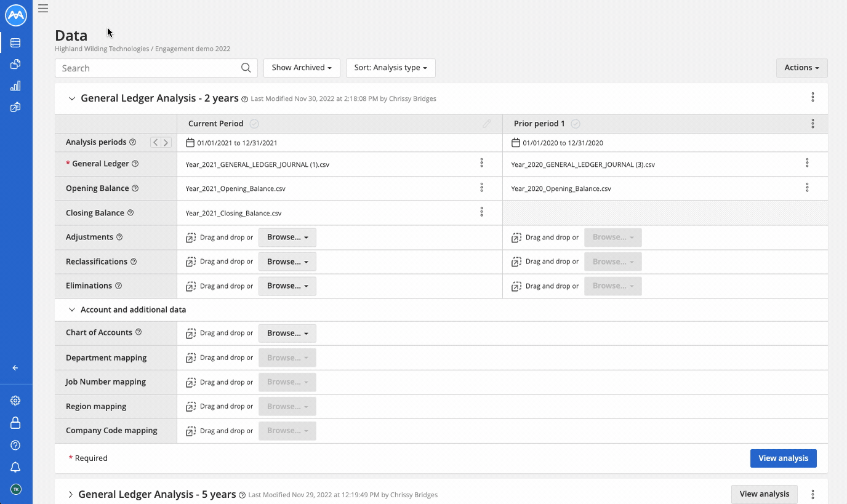Image resolution: width=847 pixels, height=504 pixels.
Task: Open the Sort: Analysis type dropdown
Action: coord(391,68)
